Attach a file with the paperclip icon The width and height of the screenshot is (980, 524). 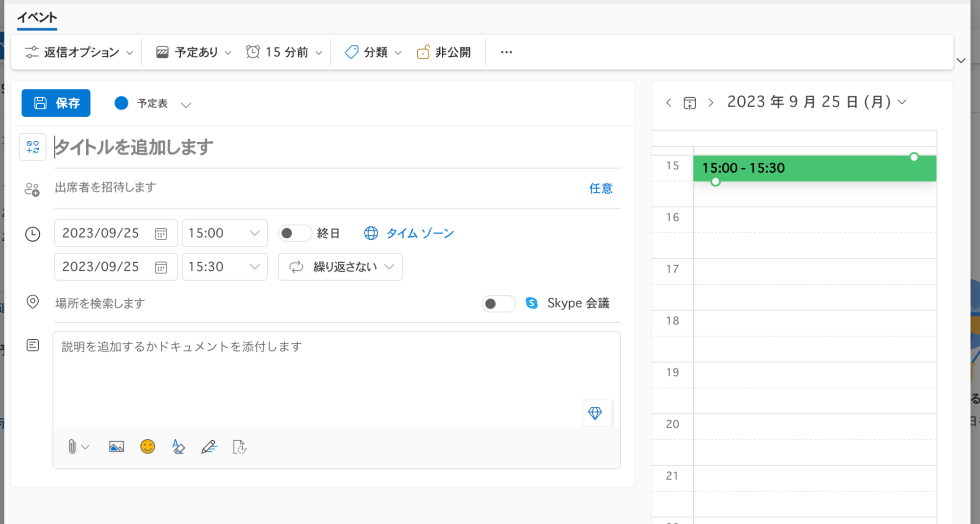coord(73,446)
